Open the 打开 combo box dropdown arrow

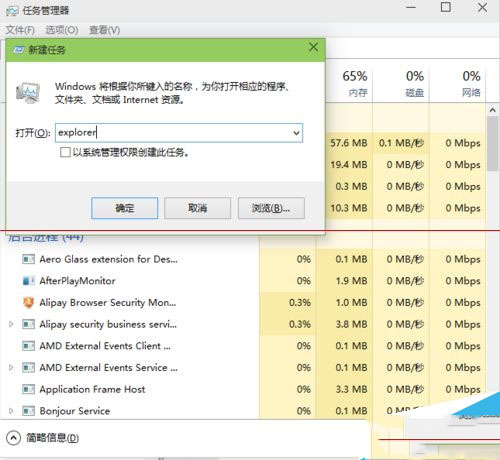[296, 133]
